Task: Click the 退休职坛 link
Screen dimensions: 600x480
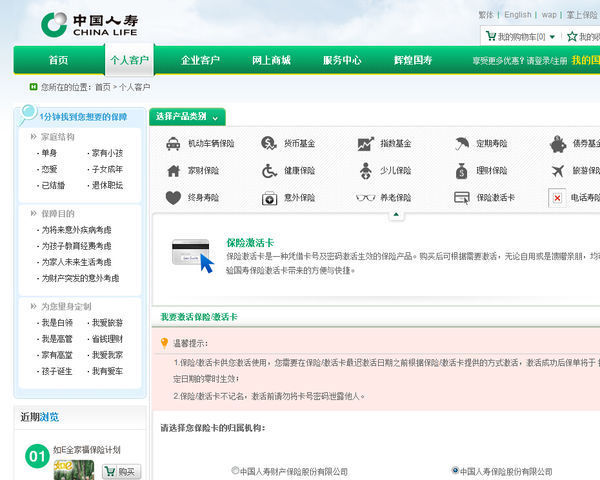Action: 107,185
